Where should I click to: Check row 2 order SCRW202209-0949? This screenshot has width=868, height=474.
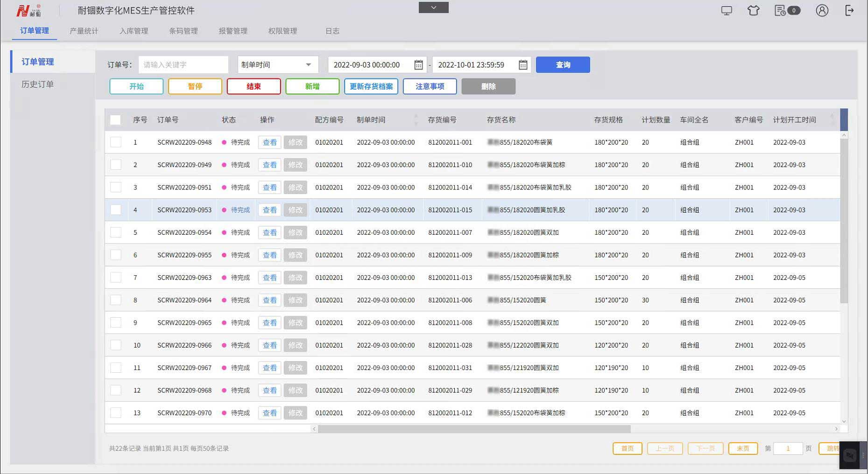pyautogui.click(x=115, y=165)
